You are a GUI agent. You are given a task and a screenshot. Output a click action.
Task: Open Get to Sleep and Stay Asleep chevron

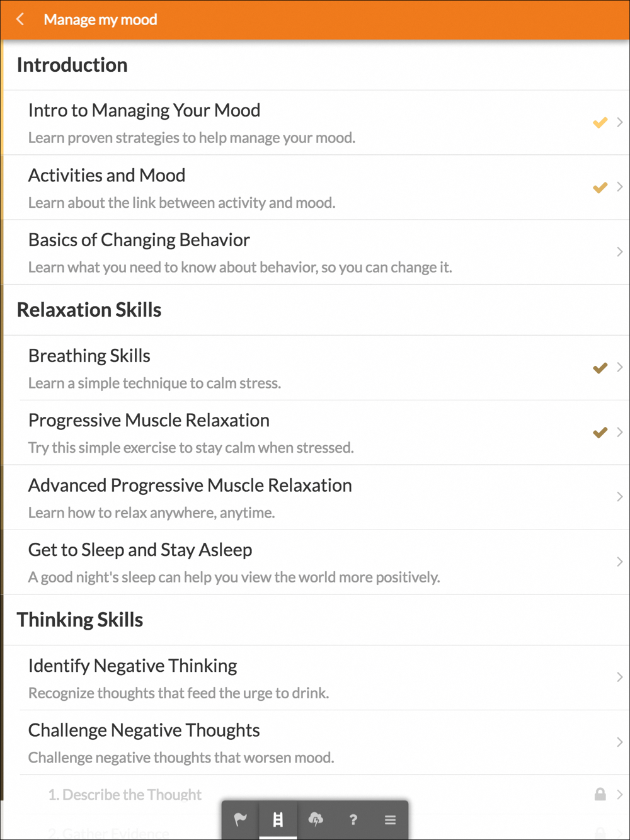(x=620, y=562)
